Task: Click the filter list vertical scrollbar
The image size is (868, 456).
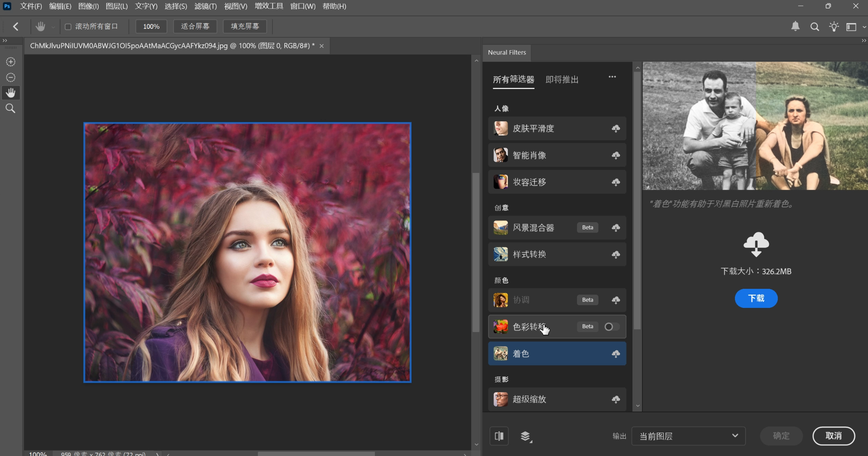Action: (637, 200)
